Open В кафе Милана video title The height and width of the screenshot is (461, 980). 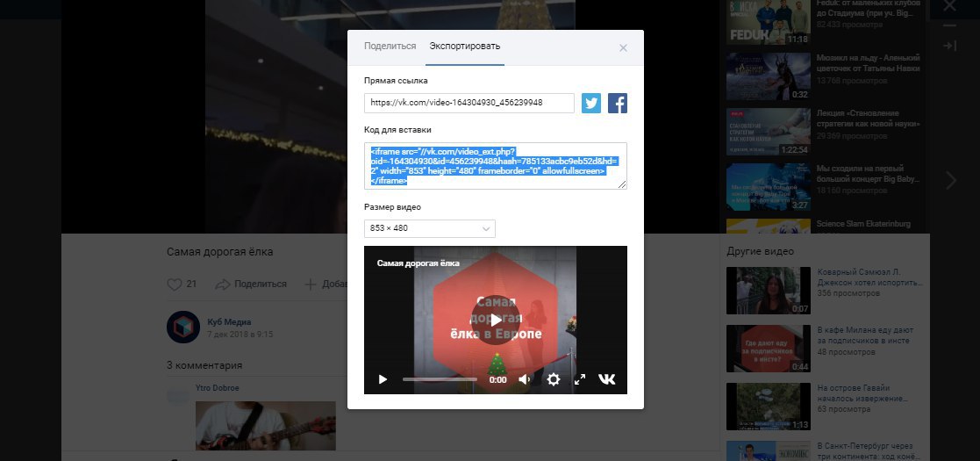tap(866, 335)
